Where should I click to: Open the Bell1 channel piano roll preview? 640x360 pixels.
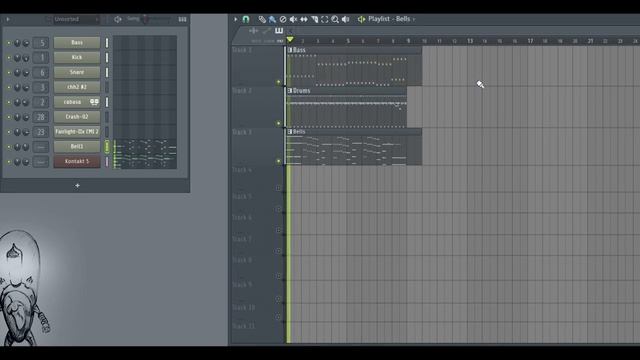click(x=145, y=147)
